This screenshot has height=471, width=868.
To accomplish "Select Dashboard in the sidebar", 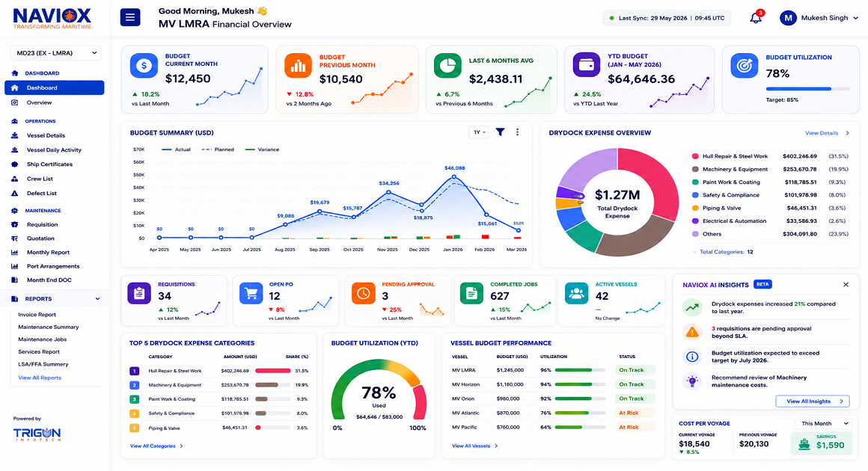I will pos(54,88).
